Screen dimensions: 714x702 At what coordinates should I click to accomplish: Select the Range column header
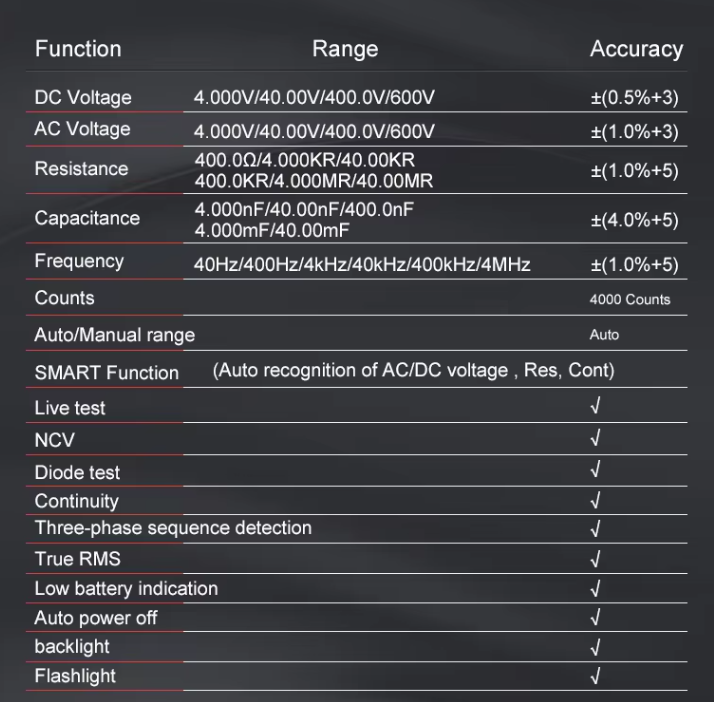[345, 49]
